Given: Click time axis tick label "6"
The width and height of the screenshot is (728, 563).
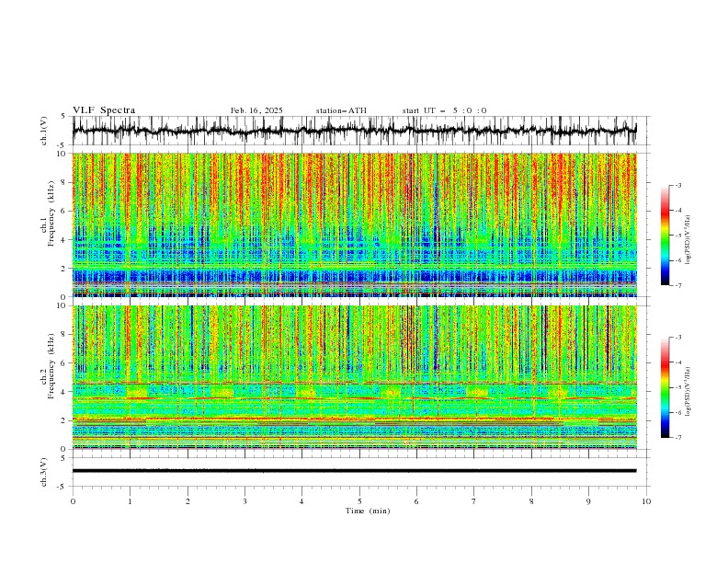Looking at the screenshot, I should click(x=416, y=501).
